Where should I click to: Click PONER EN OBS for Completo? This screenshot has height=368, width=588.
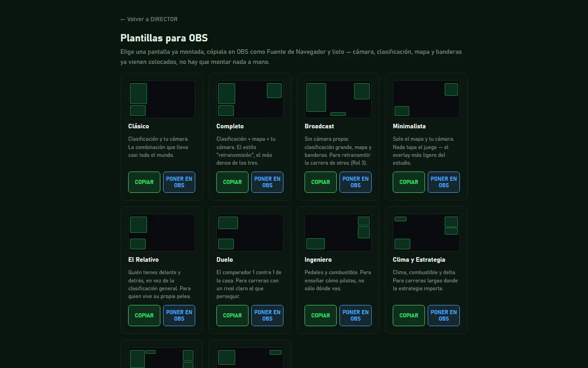tap(267, 182)
